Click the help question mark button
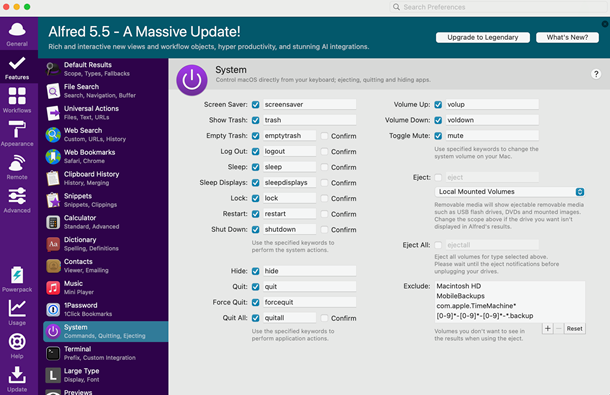The image size is (610, 395). [596, 74]
